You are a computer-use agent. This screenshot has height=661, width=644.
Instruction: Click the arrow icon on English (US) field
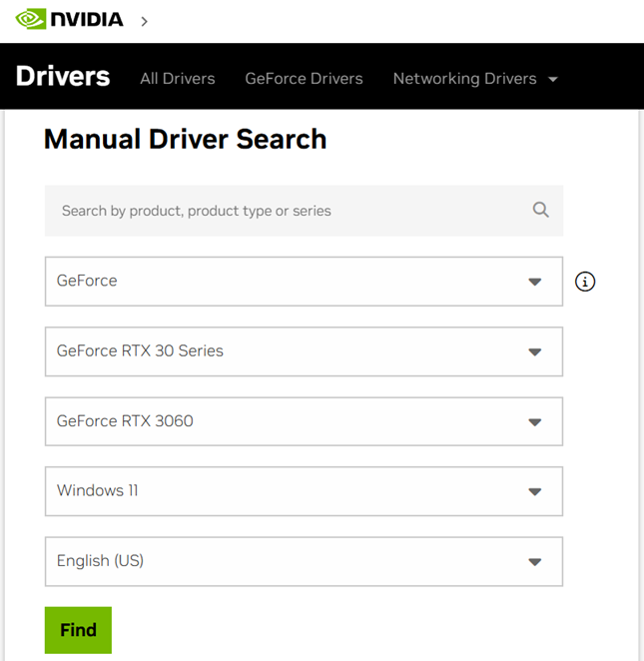(534, 562)
